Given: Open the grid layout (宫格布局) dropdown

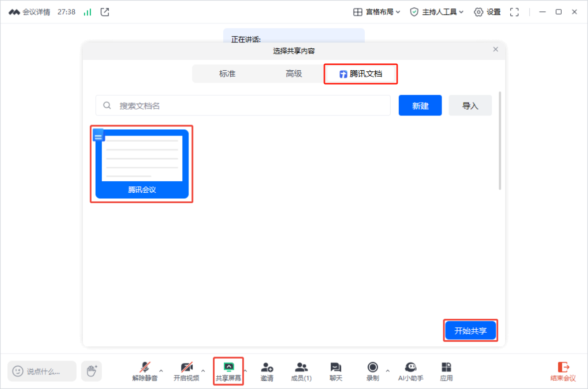Looking at the screenshot, I should (x=377, y=12).
